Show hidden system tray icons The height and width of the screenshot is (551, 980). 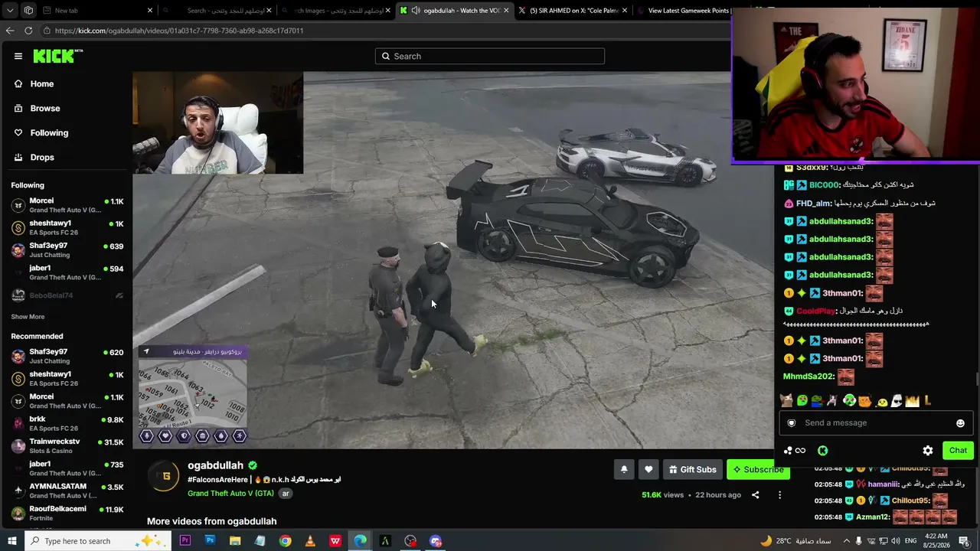846,541
